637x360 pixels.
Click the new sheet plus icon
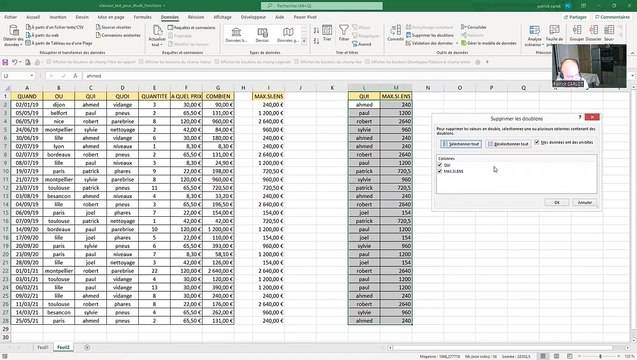(x=87, y=347)
